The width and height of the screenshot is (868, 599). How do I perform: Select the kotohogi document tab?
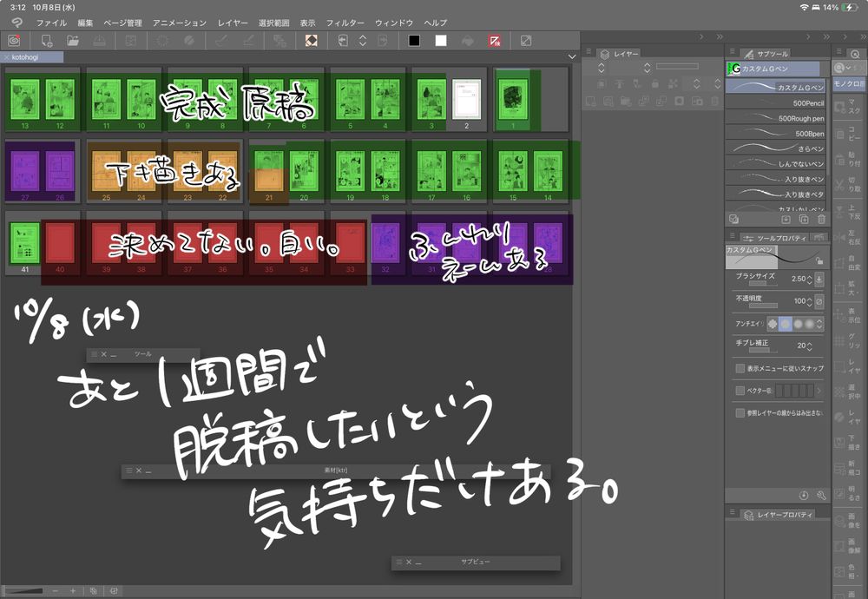point(32,57)
